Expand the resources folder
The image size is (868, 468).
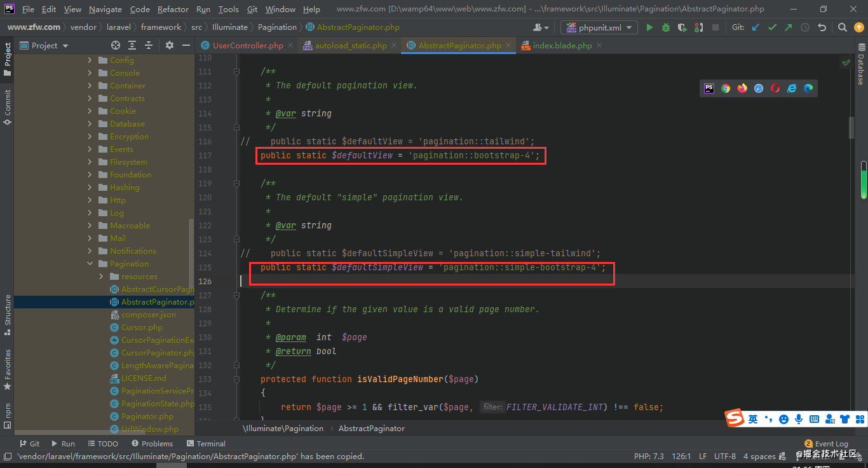tap(101, 277)
